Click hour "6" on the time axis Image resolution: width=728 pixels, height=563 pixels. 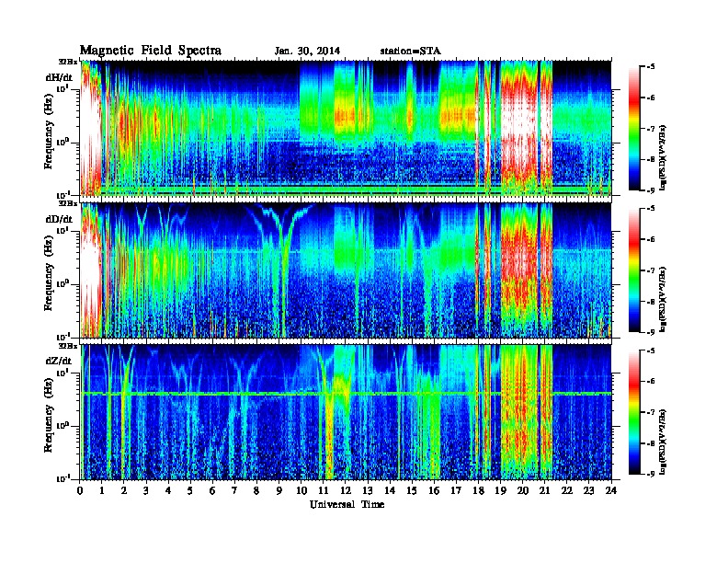[212, 490]
